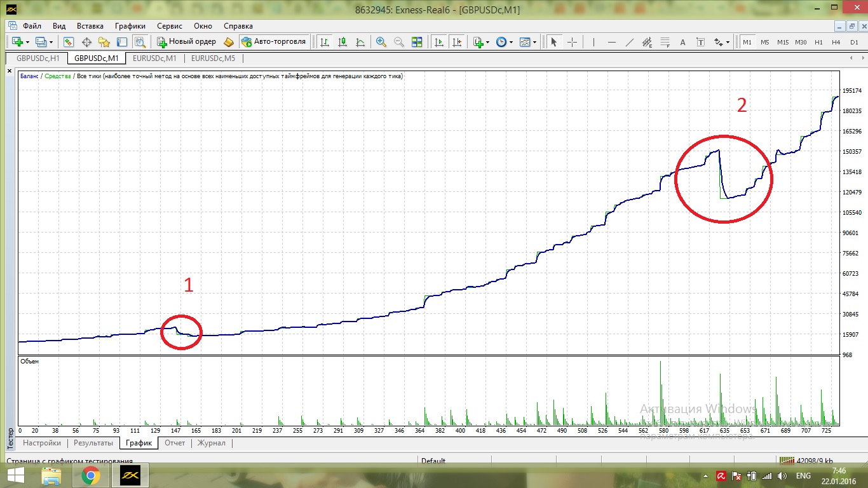Open the Navigator folder-star icon
Viewport: 868px width, 488px height.
click(104, 42)
